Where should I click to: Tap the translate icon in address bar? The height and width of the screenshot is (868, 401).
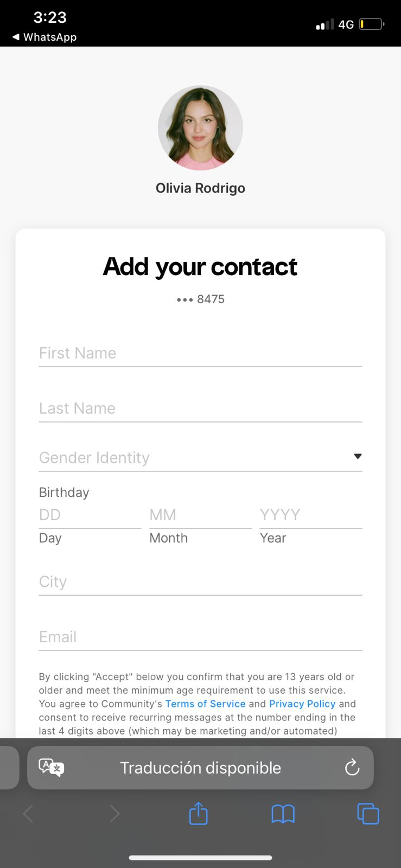pos(52,768)
